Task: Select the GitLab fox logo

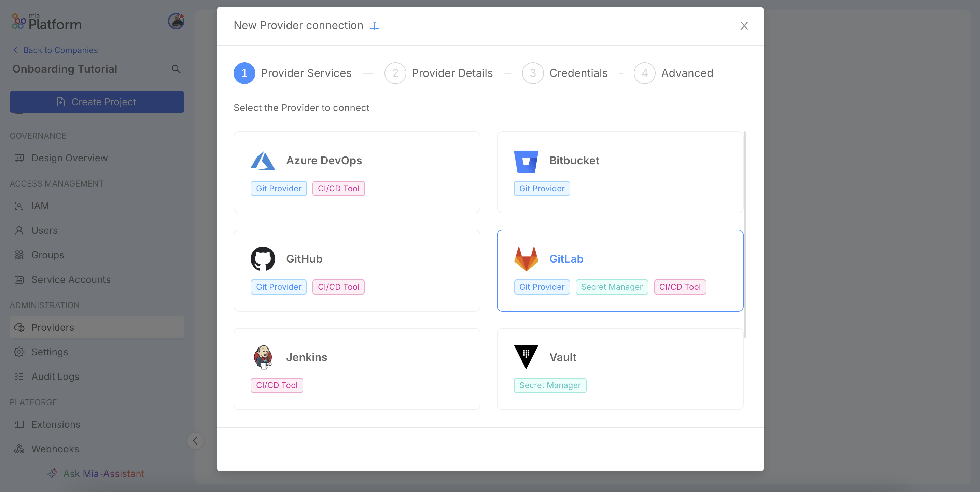Action: (x=526, y=259)
